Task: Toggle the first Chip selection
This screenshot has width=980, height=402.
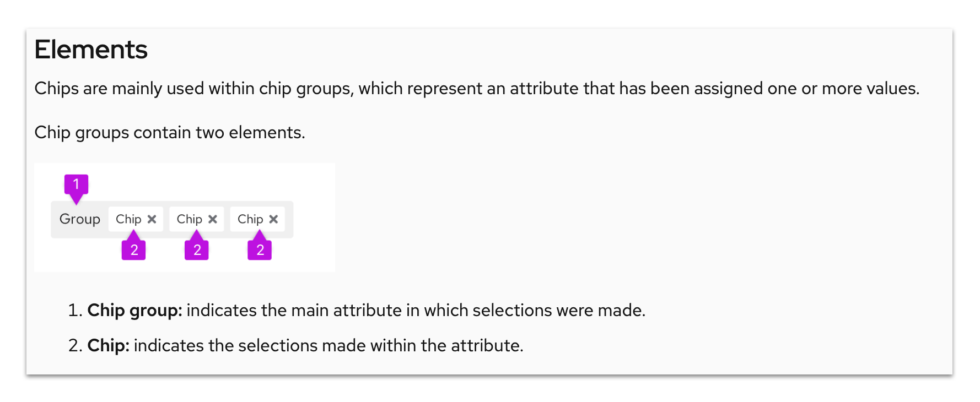Action: tap(129, 219)
